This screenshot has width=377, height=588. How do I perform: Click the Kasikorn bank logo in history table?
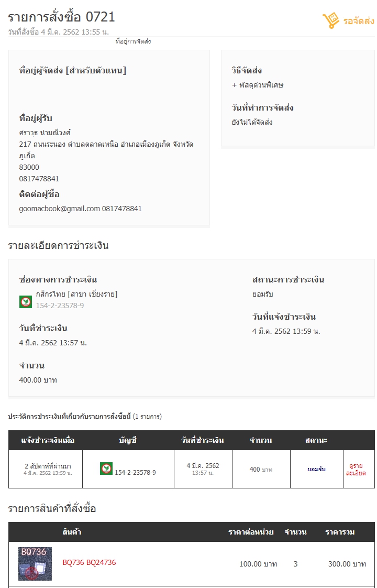click(106, 469)
